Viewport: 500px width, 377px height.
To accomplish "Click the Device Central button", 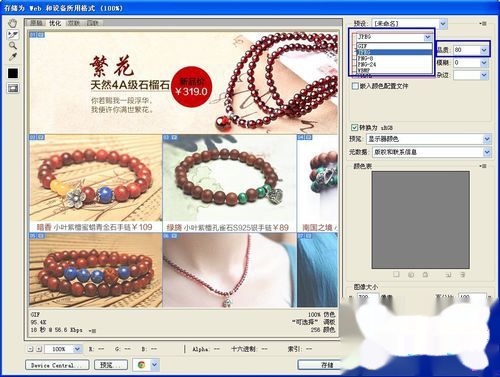I will pyautogui.click(x=57, y=365).
